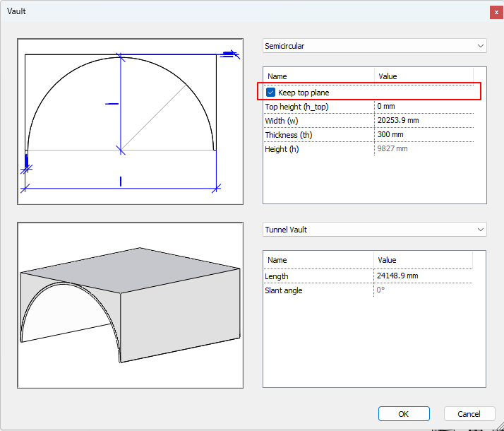Click the height dimension marker in the section preview

[x=112, y=104]
